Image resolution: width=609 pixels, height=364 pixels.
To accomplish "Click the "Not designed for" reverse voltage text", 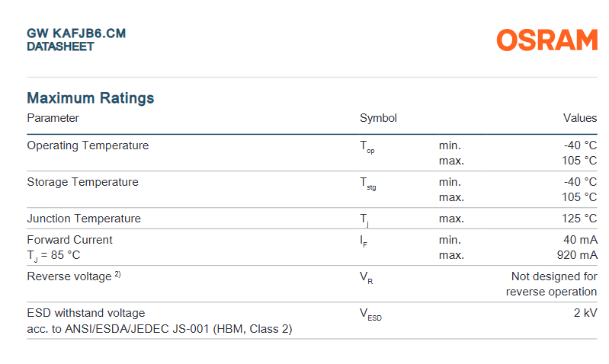I will coord(554,276).
